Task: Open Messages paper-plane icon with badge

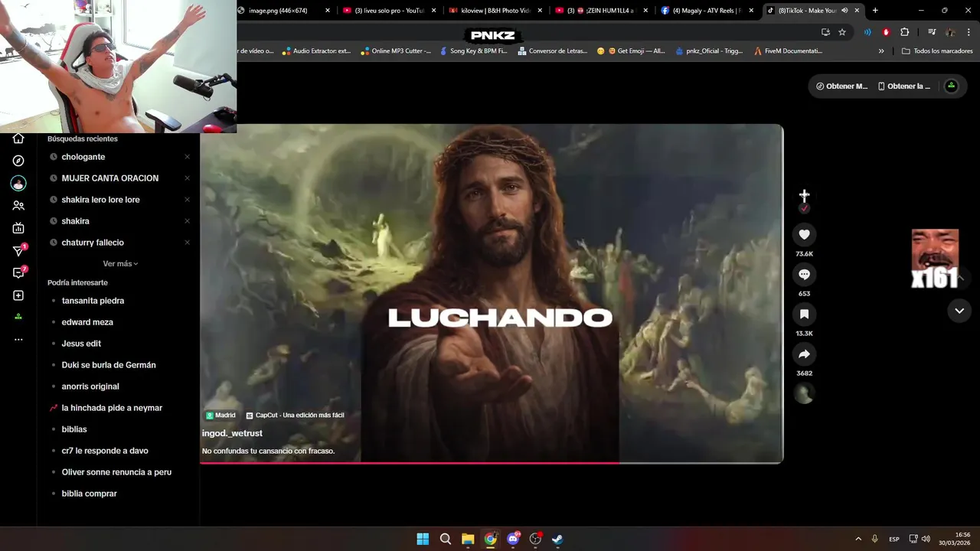Action: 19,250
